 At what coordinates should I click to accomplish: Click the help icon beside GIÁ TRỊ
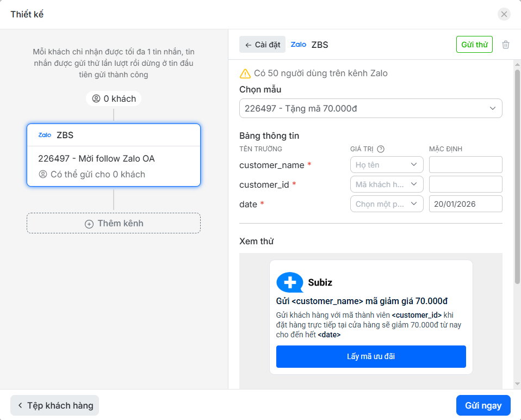pyautogui.click(x=381, y=149)
